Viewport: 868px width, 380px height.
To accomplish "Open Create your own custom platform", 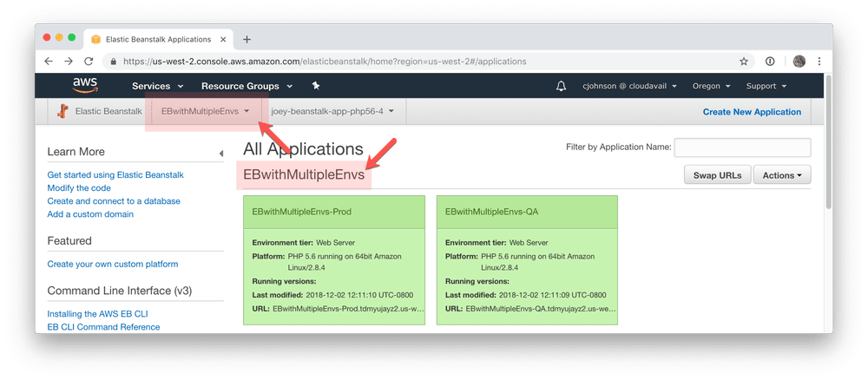I will coord(113,264).
